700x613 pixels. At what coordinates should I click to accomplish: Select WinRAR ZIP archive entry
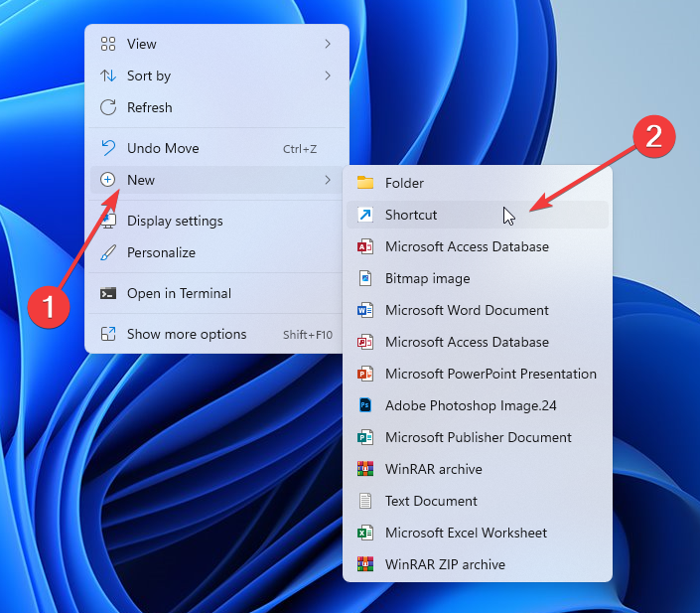478,564
